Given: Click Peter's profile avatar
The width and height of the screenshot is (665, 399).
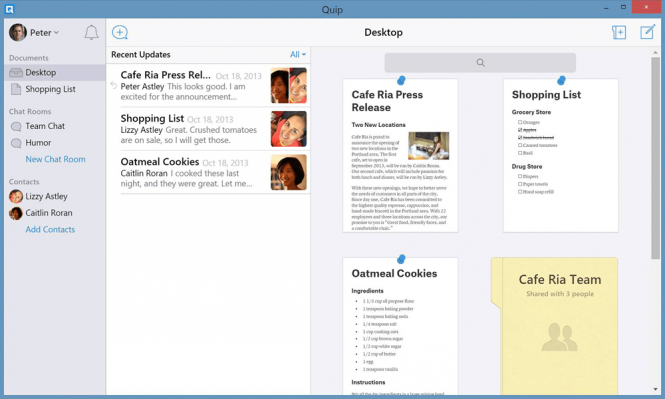Looking at the screenshot, I should point(18,33).
